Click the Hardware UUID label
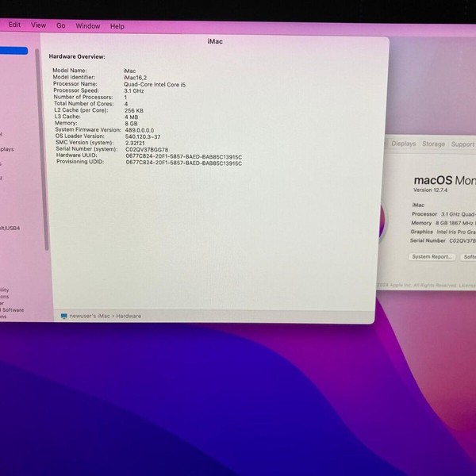476x476 pixels. click(76, 155)
